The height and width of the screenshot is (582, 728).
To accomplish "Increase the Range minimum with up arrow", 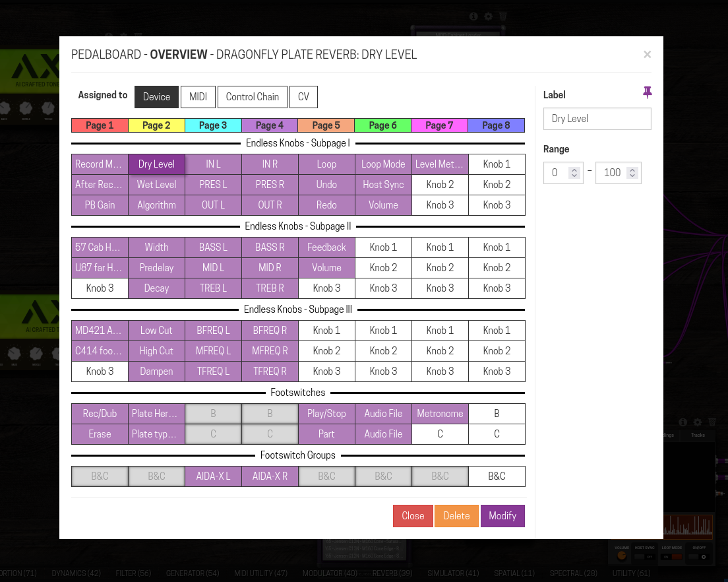I will (574, 170).
